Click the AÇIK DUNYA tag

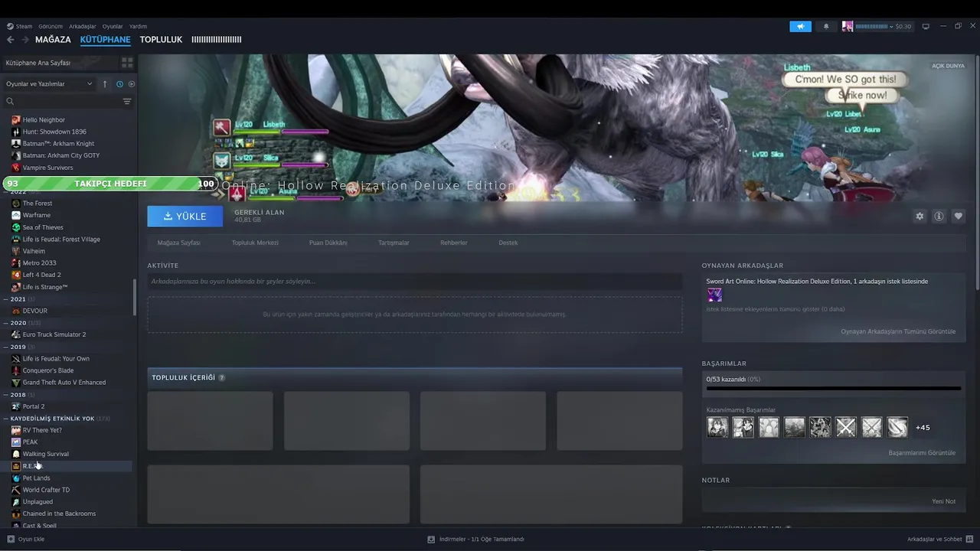(948, 66)
